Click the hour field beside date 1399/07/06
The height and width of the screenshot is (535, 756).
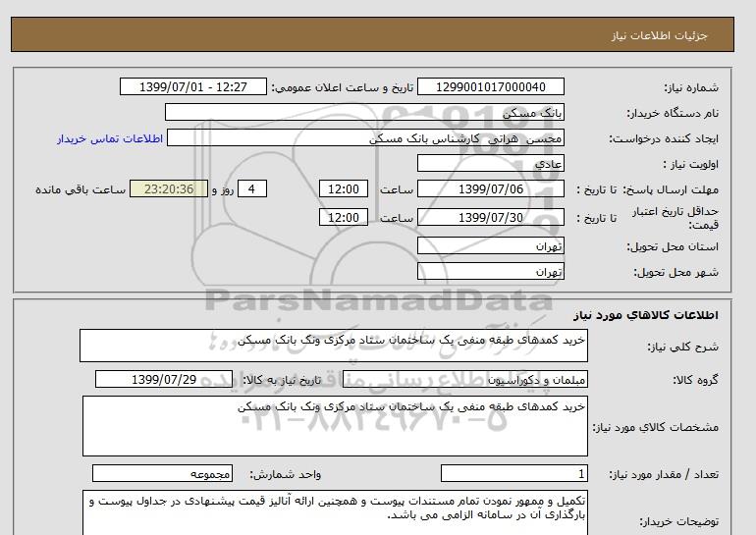pyautogui.click(x=346, y=189)
